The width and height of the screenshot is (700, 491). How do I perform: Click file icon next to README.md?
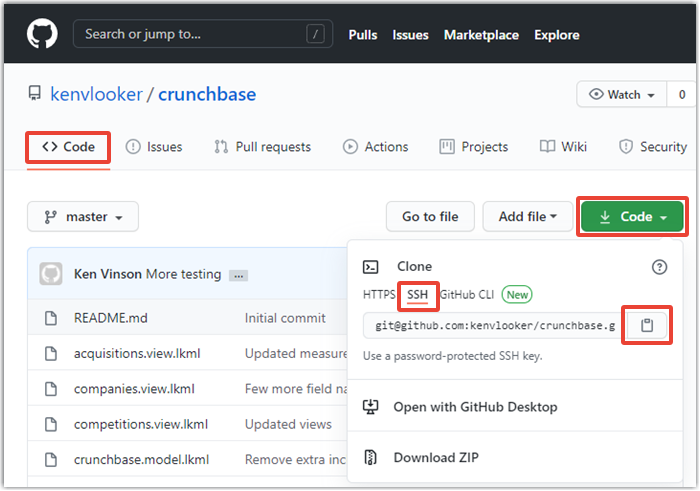click(x=51, y=318)
